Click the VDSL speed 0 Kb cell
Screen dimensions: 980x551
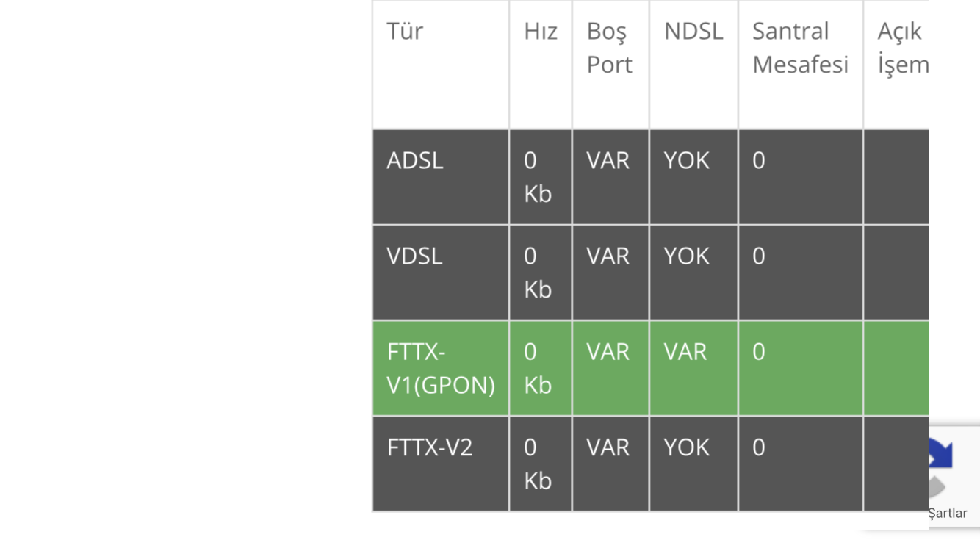click(537, 273)
